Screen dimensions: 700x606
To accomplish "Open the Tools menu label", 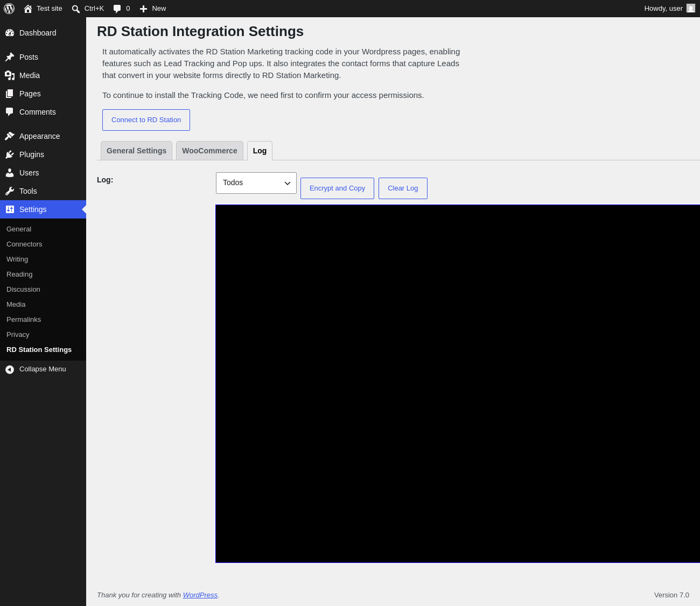I will tap(28, 191).
